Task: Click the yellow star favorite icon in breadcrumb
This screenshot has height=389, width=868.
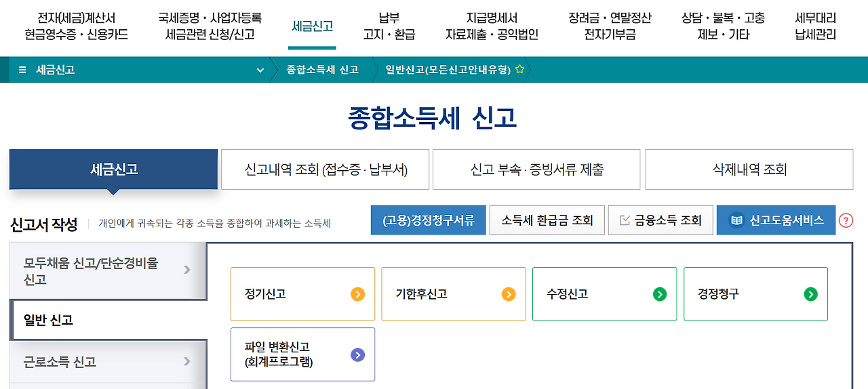Action: (519, 69)
